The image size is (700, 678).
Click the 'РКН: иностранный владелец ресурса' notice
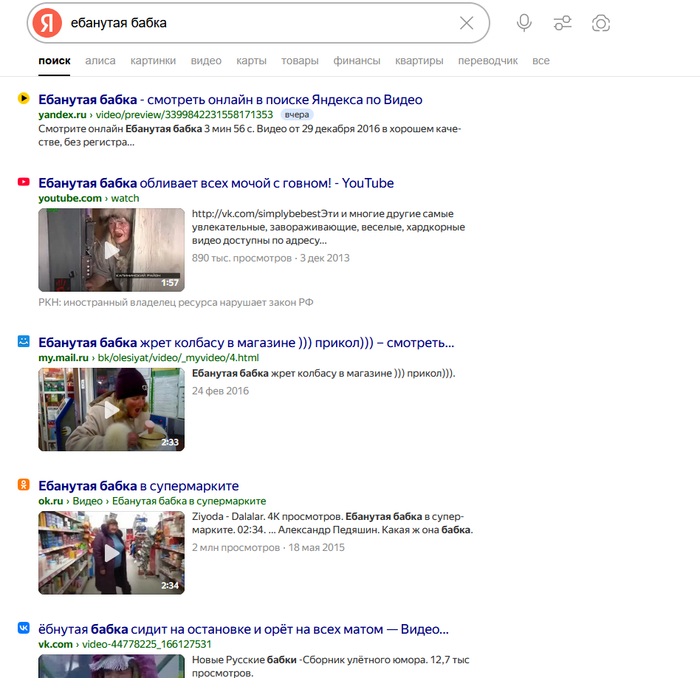(176, 302)
